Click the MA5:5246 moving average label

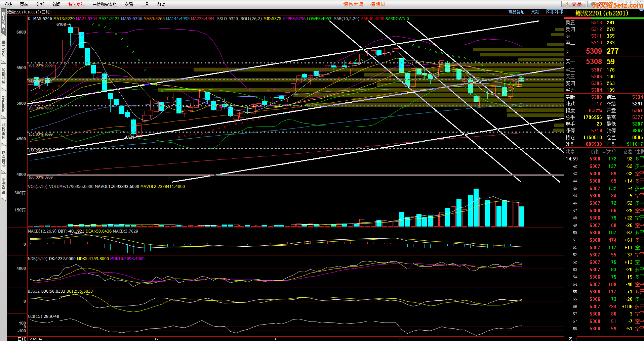43,19
